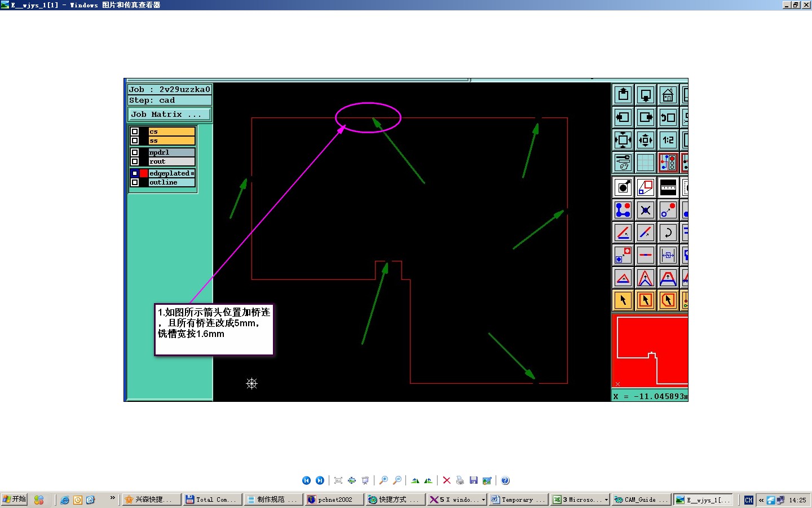Rotate the image counterclockwise
This screenshot has height=508, width=812.
tap(429, 480)
